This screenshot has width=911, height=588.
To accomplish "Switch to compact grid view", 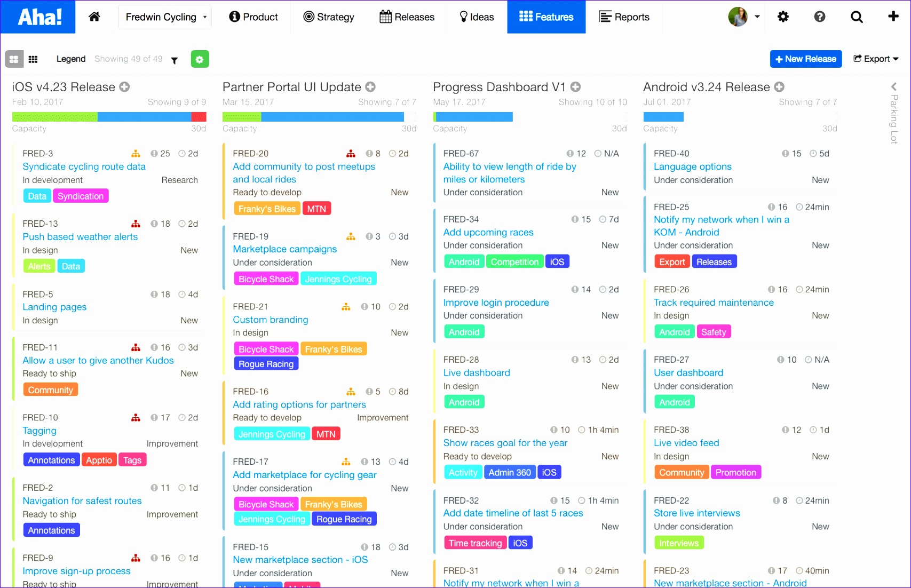I will click(x=33, y=59).
